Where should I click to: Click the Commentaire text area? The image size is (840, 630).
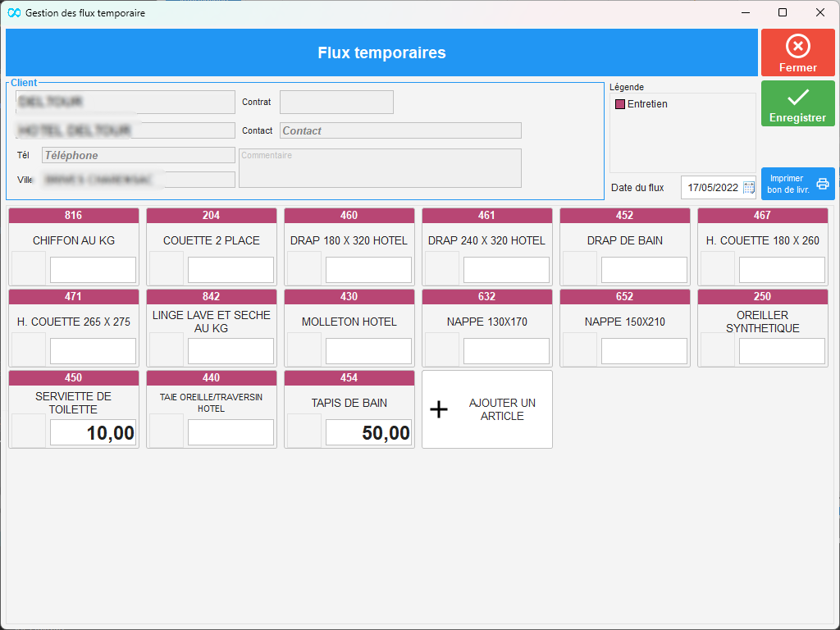[x=380, y=168]
